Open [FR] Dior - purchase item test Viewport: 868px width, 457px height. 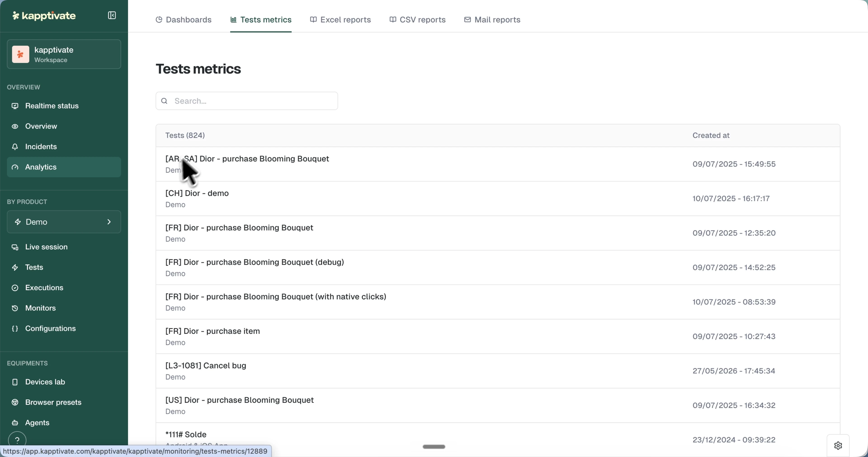[498, 337]
